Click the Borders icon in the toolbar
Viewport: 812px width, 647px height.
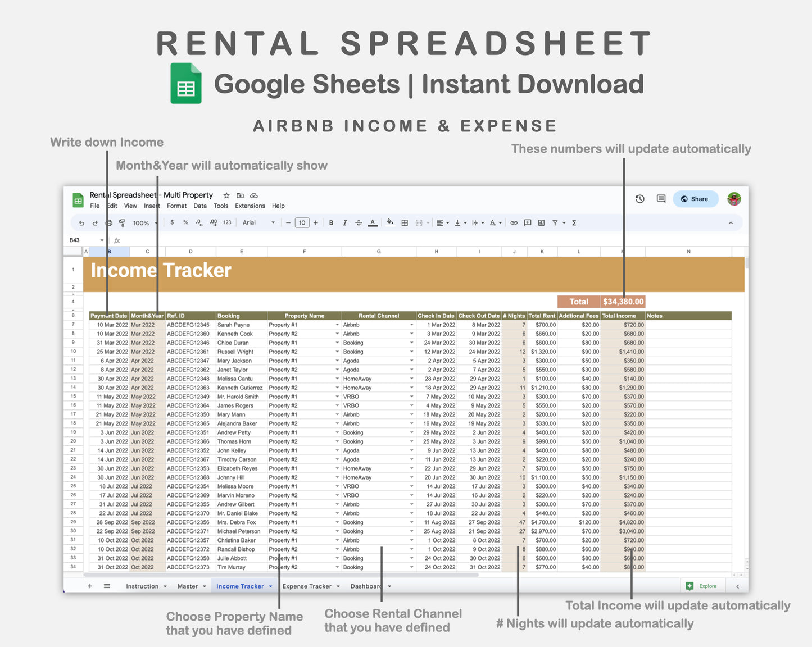click(404, 222)
